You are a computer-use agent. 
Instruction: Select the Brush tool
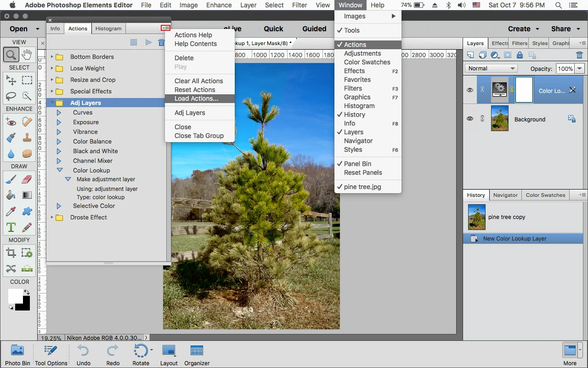(x=11, y=179)
